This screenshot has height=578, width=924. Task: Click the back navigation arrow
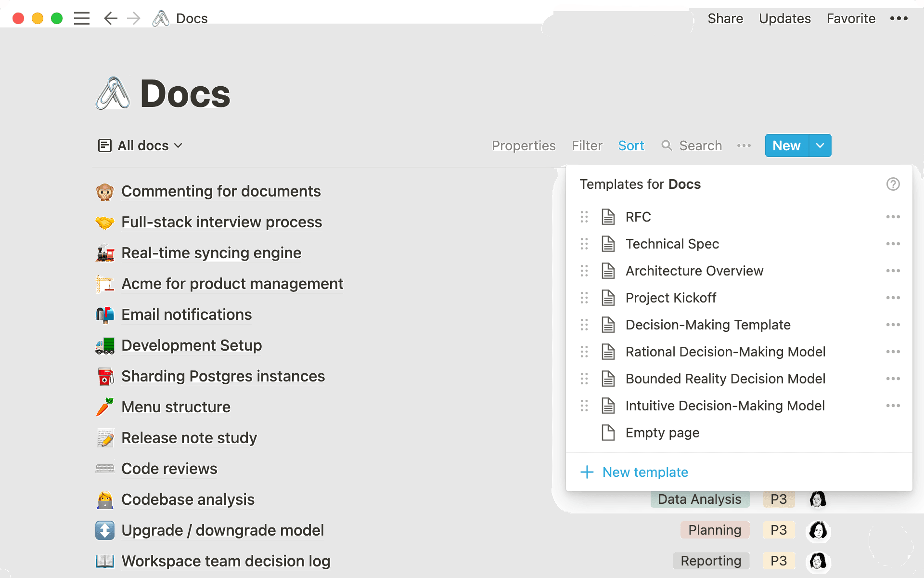(110, 18)
